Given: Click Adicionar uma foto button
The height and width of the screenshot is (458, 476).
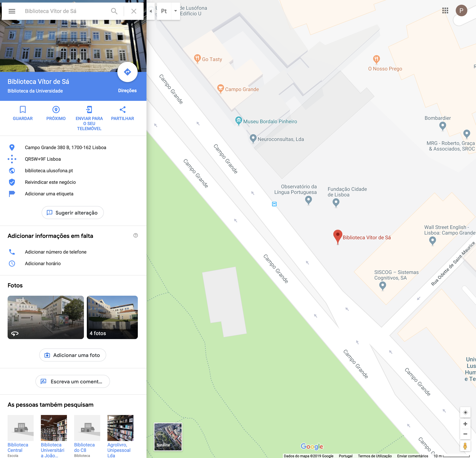Looking at the screenshot, I should pyautogui.click(x=73, y=355).
